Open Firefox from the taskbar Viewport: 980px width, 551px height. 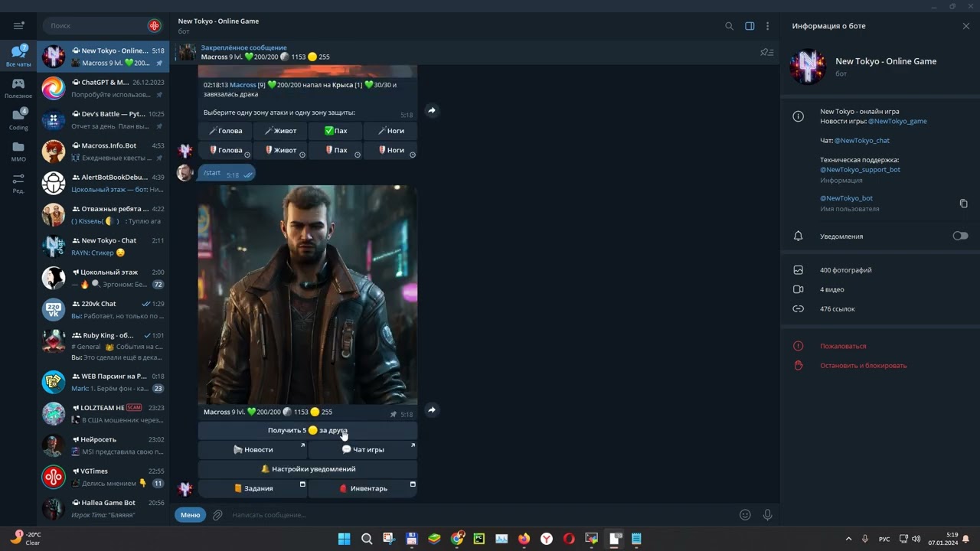point(524,539)
